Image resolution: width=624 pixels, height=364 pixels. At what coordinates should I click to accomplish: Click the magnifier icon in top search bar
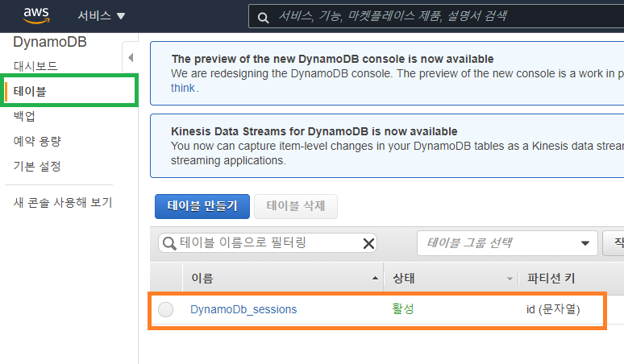[263, 18]
